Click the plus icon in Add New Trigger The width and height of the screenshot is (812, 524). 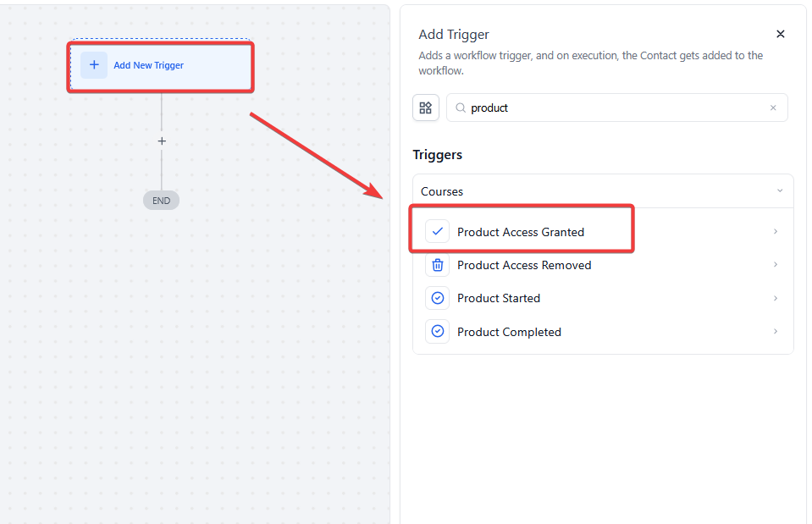pos(94,65)
